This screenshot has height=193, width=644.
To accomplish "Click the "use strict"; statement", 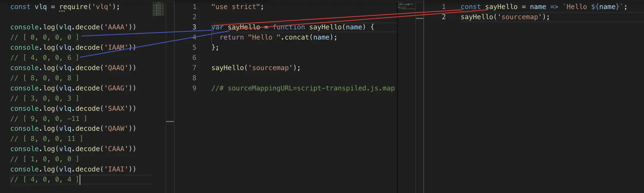I will (x=238, y=7).
